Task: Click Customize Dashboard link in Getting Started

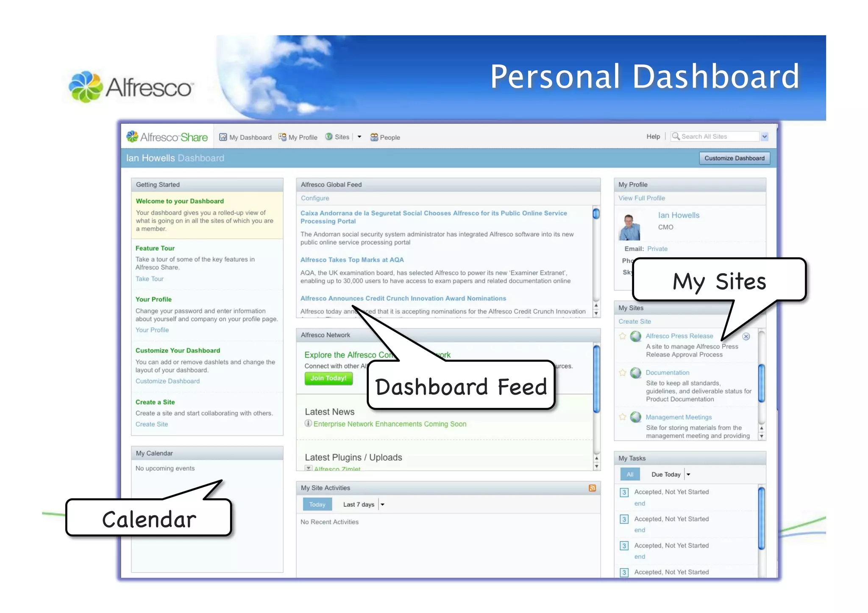Action: tap(167, 381)
